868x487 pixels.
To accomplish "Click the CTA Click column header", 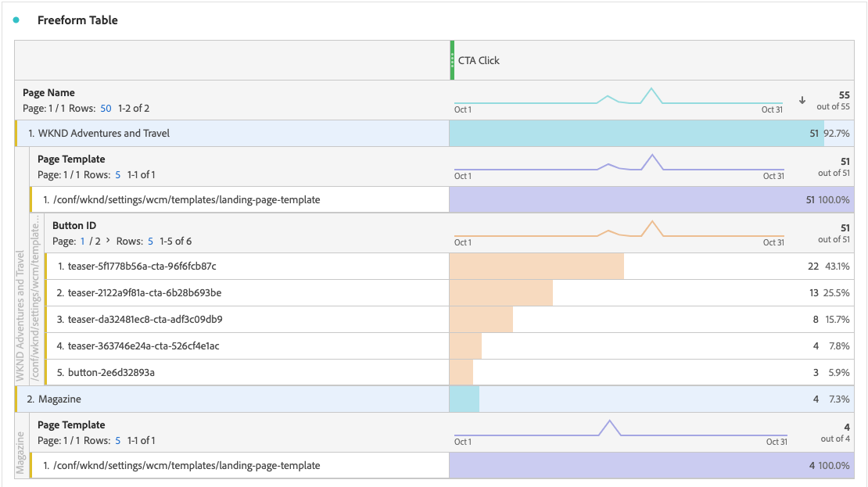I will pyautogui.click(x=479, y=61).
